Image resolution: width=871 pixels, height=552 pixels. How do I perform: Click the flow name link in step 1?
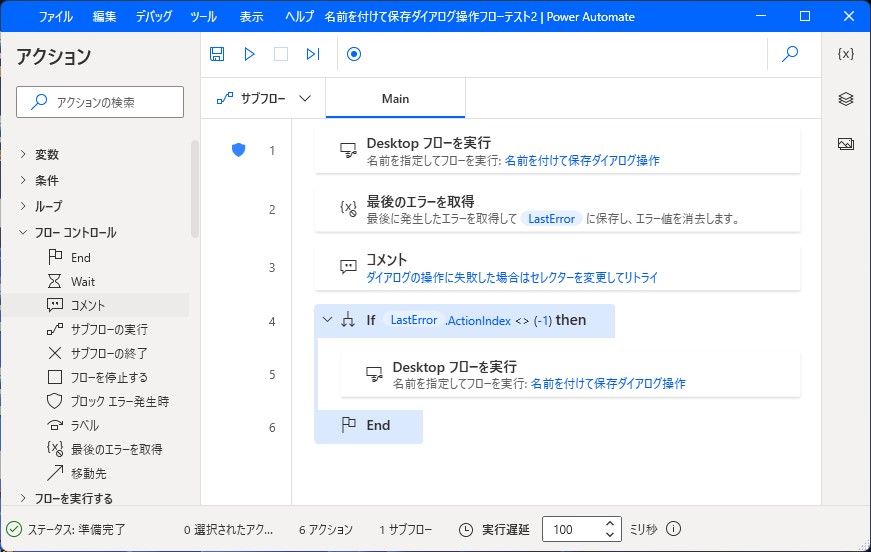pyautogui.click(x=582, y=160)
